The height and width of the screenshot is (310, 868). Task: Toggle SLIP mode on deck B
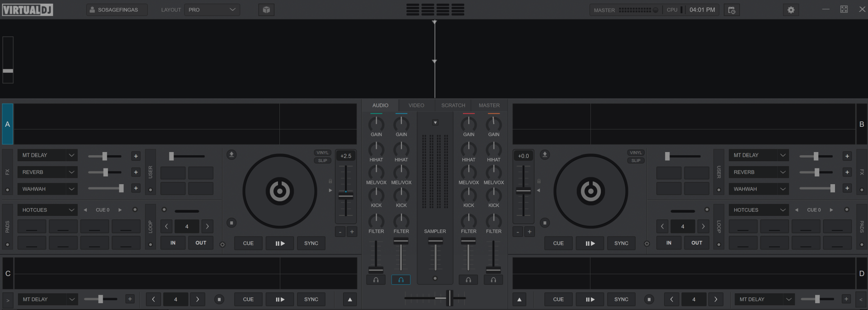[636, 161]
